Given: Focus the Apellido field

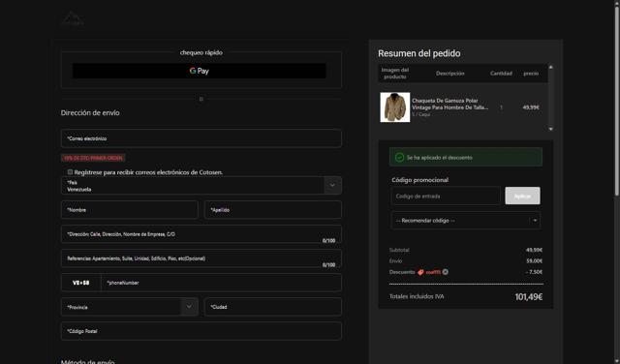Looking at the screenshot, I should click(x=273, y=210).
